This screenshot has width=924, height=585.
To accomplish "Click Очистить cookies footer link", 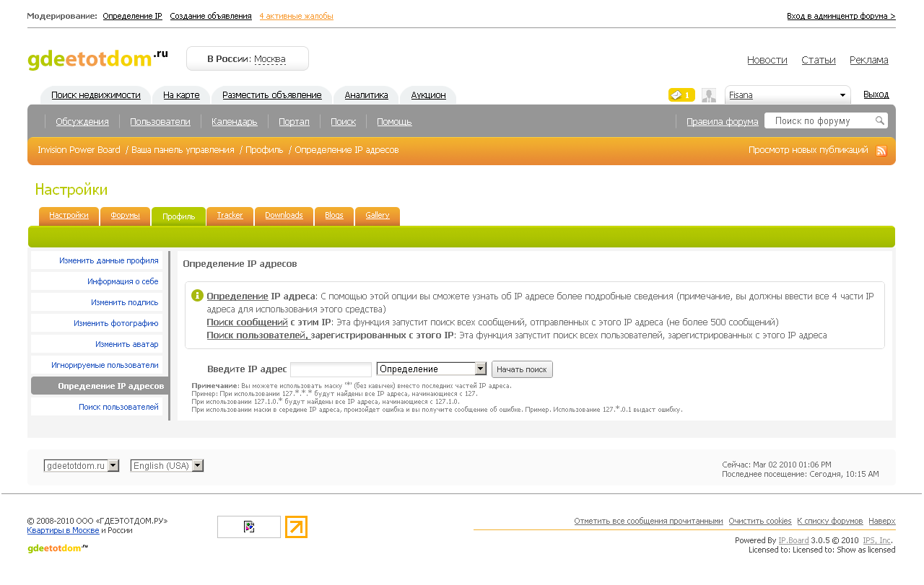I will pos(760,521).
